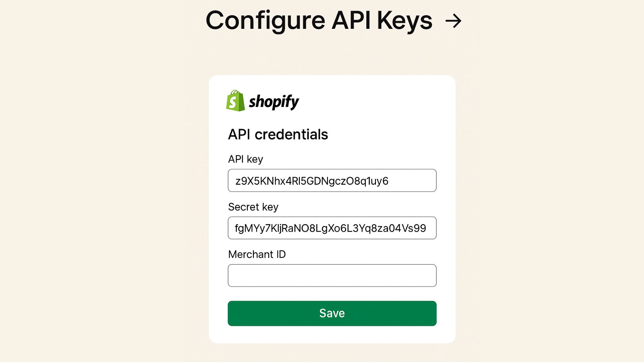
Task: Click inside the API key field
Action: [x=332, y=180]
